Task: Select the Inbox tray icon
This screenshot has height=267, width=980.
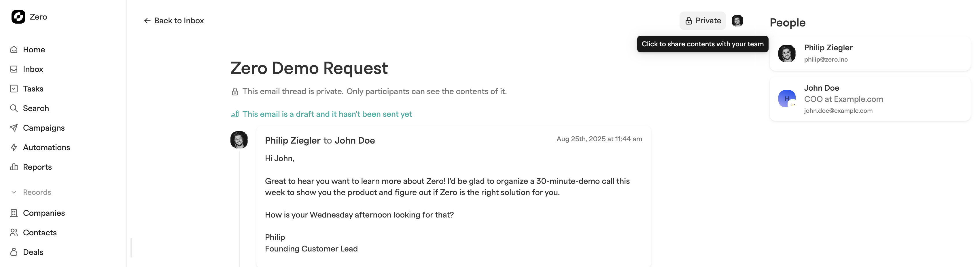Action: (14, 69)
